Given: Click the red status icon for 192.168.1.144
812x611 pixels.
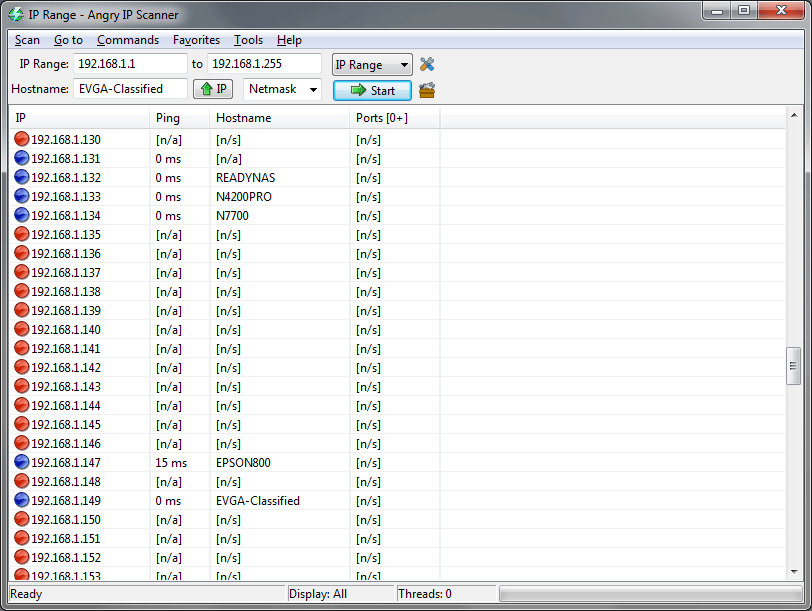Looking at the screenshot, I should pyautogui.click(x=22, y=405).
